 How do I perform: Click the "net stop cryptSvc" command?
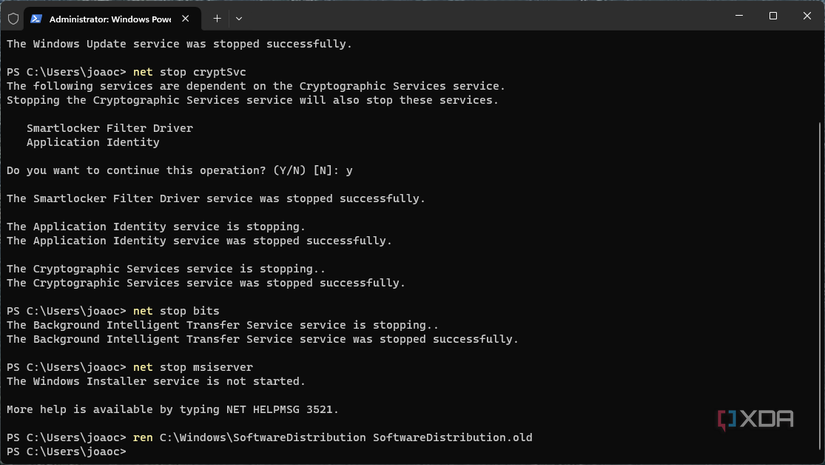tap(190, 72)
